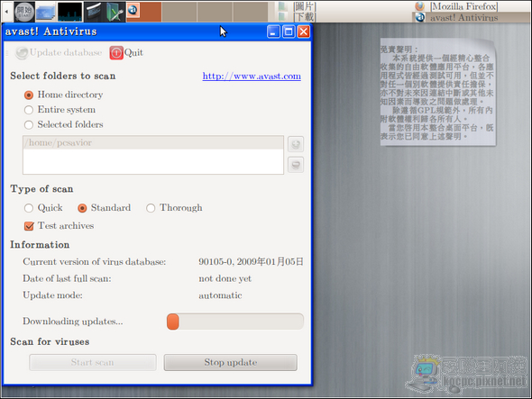Viewport: 532px width, 399px height.
Task: Click the show desktop icon in the panel
Action: pyautogui.click(x=46, y=13)
